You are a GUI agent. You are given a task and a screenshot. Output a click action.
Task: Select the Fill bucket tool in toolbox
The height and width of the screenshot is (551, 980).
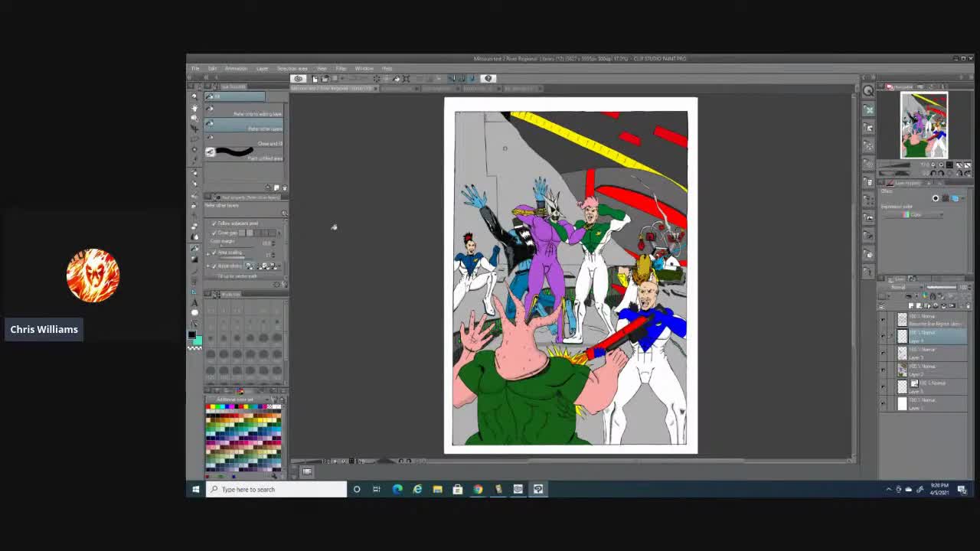pyautogui.click(x=194, y=249)
